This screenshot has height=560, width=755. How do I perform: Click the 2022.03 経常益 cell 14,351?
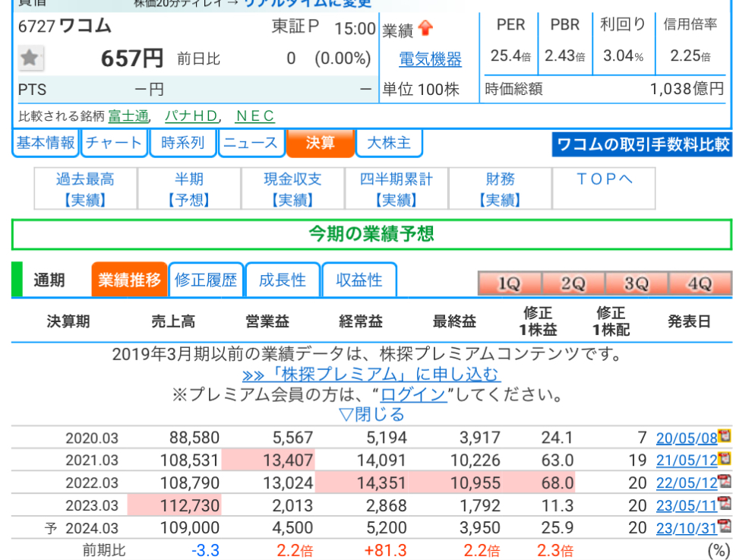coord(362,483)
